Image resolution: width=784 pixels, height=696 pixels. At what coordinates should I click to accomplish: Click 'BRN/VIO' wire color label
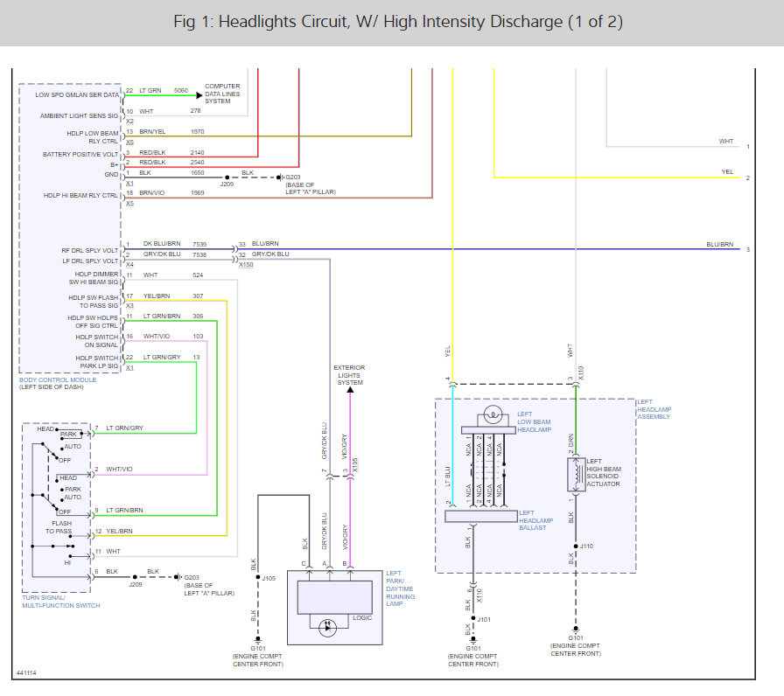[x=152, y=193]
